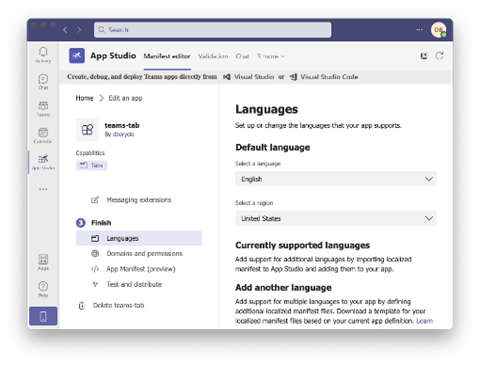Click the Test and distribute pulse icon

(x=95, y=284)
